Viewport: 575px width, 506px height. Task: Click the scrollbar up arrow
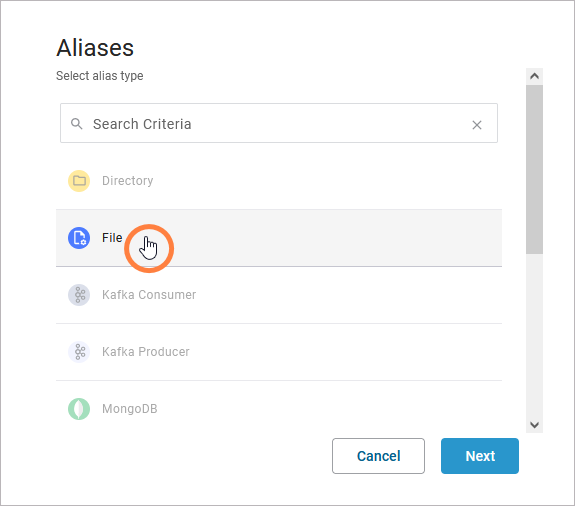pyautogui.click(x=534, y=76)
